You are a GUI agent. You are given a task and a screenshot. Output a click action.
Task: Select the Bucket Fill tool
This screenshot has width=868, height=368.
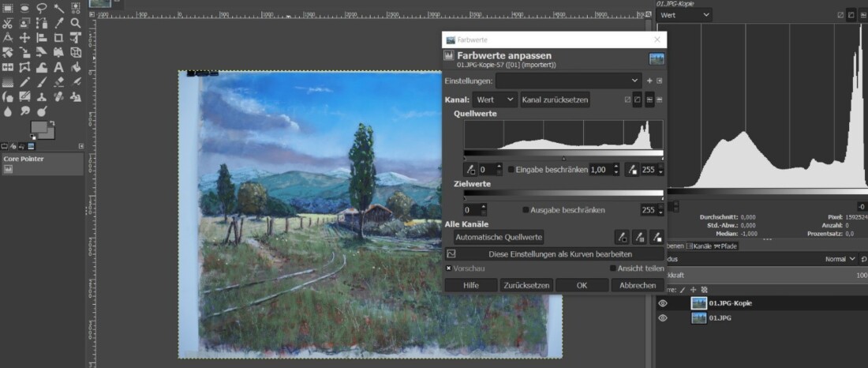pyautogui.click(x=75, y=68)
